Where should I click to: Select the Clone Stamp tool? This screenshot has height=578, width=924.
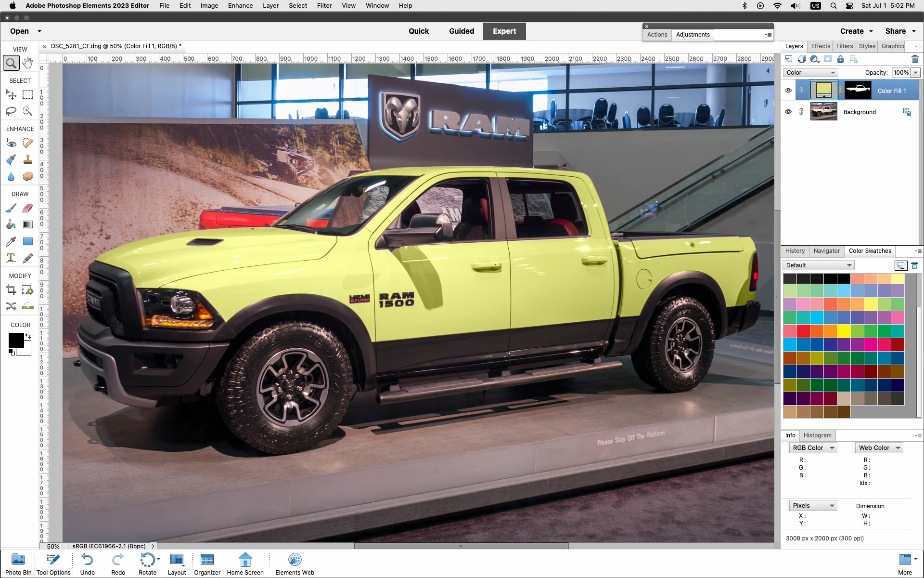click(x=28, y=159)
